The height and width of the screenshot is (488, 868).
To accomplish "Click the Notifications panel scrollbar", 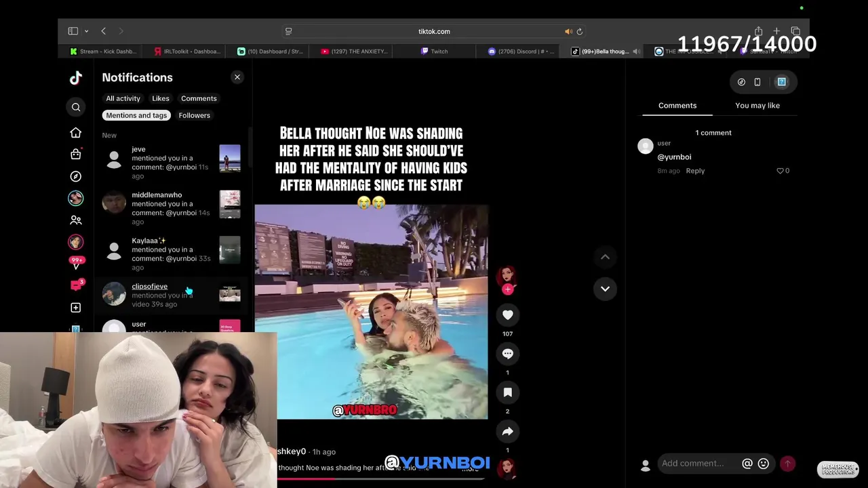I will coord(251,146).
